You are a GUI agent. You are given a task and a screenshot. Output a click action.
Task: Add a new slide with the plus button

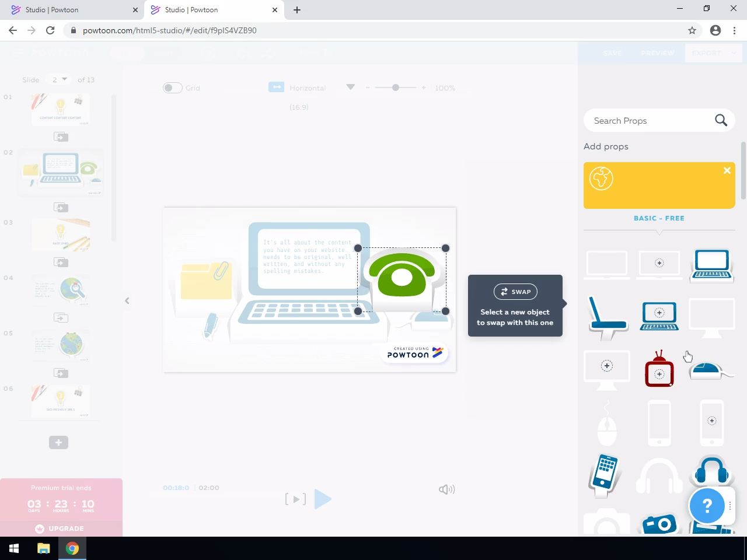(58, 443)
